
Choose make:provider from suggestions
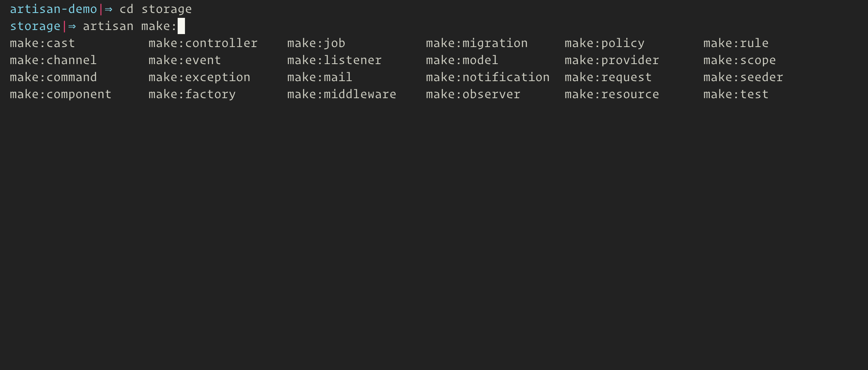point(612,60)
